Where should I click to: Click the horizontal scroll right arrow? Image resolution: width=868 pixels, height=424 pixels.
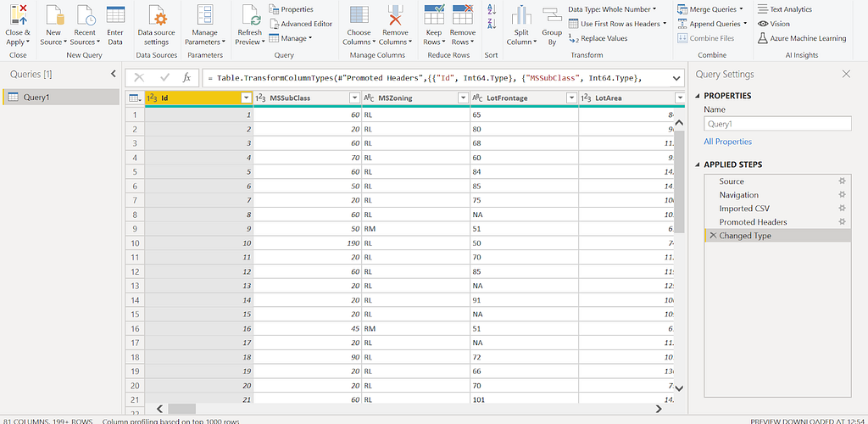(x=659, y=409)
